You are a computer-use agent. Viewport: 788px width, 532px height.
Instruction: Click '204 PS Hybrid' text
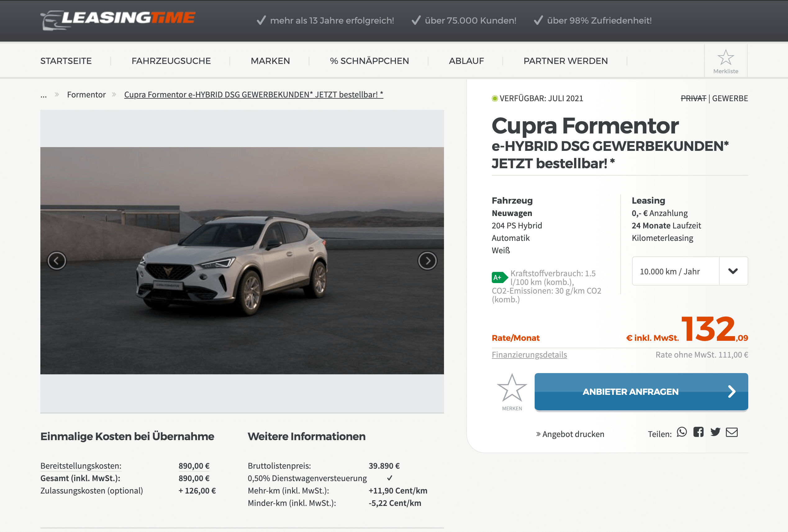point(517,225)
